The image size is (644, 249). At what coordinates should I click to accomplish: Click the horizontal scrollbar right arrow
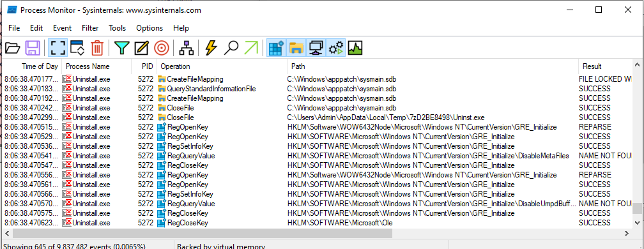coord(627,234)
